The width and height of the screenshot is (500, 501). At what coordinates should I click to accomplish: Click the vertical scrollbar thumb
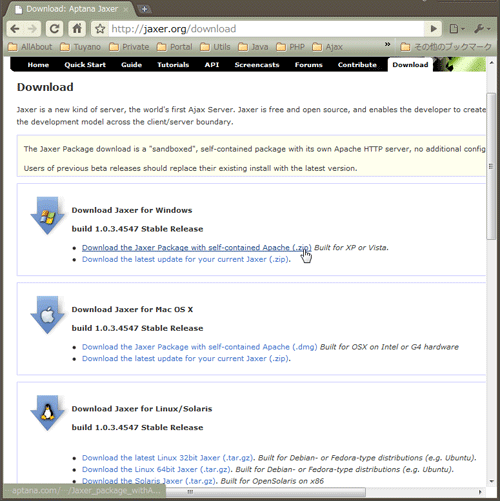(x=491, y=166)
